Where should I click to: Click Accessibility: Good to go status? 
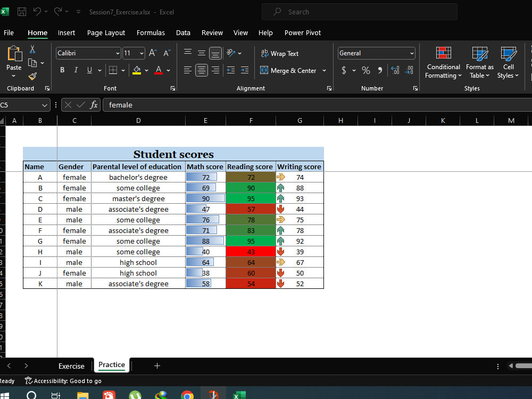63,381
